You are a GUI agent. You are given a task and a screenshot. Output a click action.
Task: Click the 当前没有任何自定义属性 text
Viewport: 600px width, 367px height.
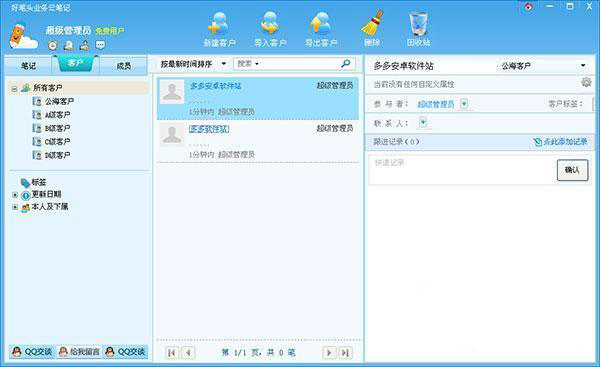(x=414, y=85)
